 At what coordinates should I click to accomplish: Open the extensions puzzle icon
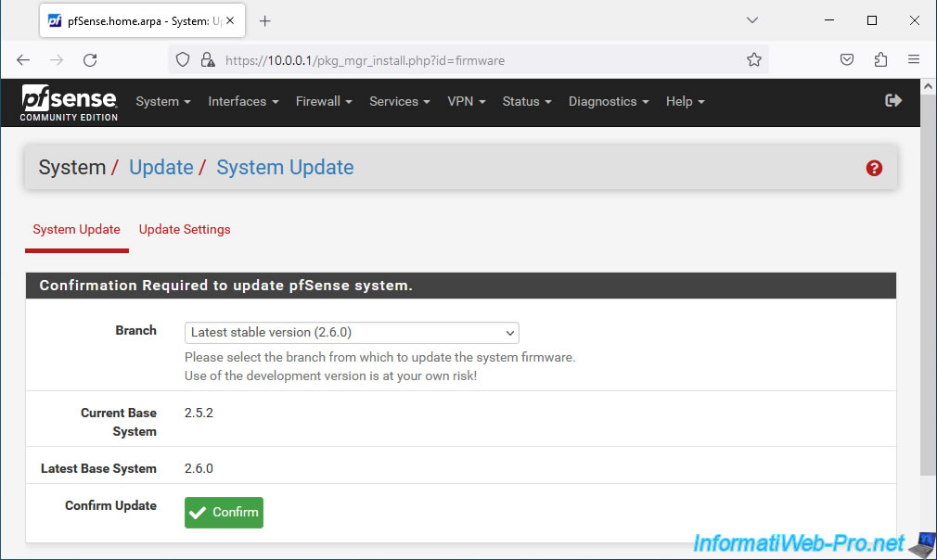[x=880, y=59]
